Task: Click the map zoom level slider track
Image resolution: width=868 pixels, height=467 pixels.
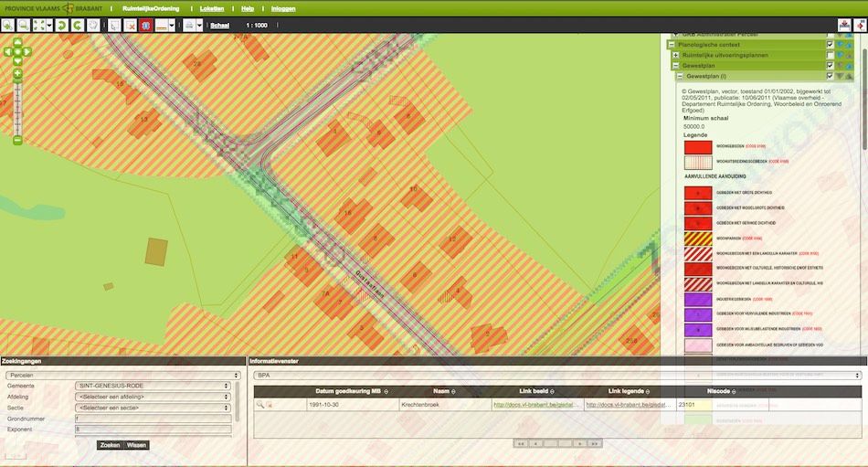Action: [17, 108]
